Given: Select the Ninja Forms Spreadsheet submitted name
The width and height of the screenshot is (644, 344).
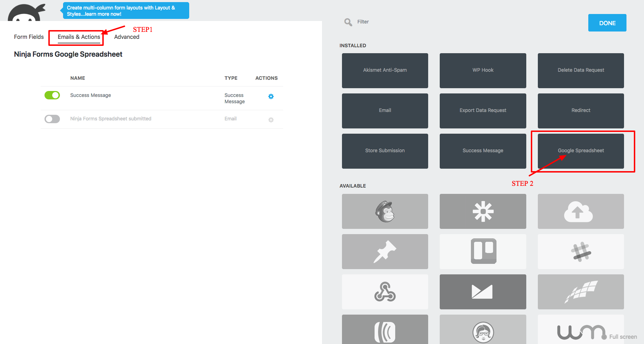Looking at the screenshot, I should [111, 119].
